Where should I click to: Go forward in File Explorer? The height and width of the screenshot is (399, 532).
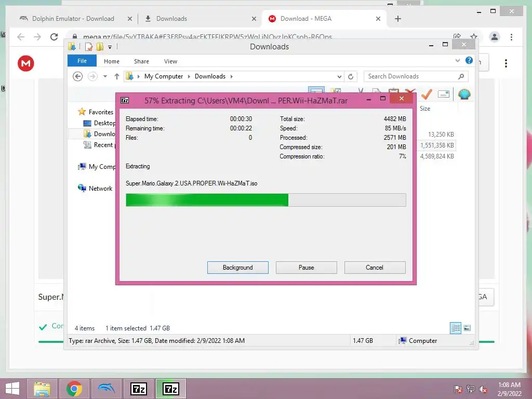(92, 76)
